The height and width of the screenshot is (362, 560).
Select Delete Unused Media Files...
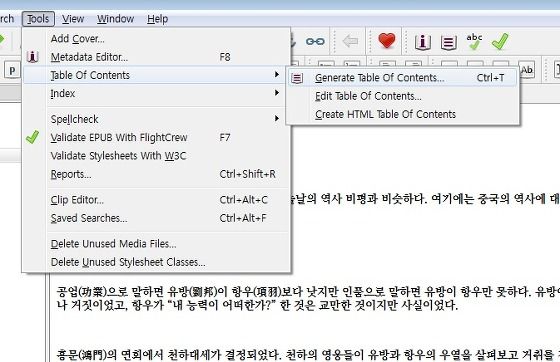pos(156,243)
